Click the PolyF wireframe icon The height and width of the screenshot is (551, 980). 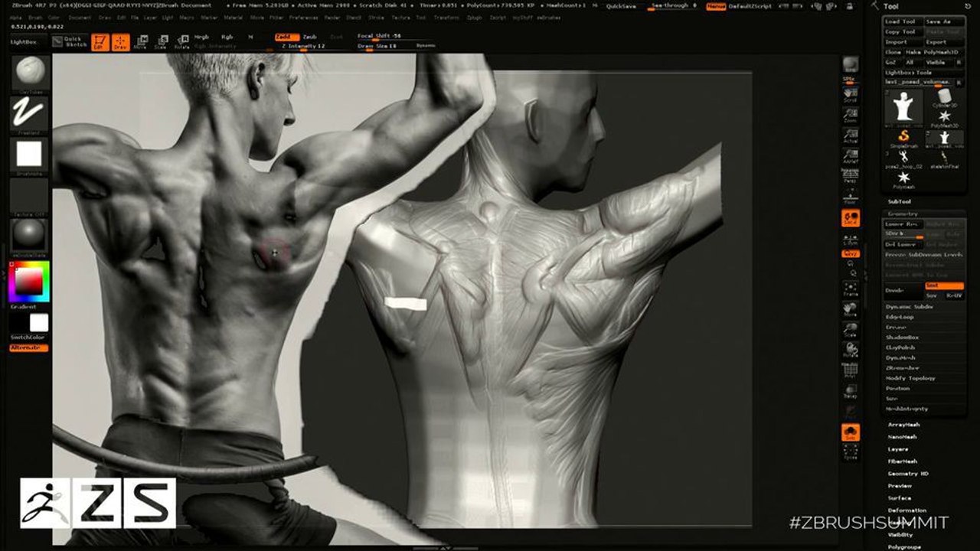(850, 371)
